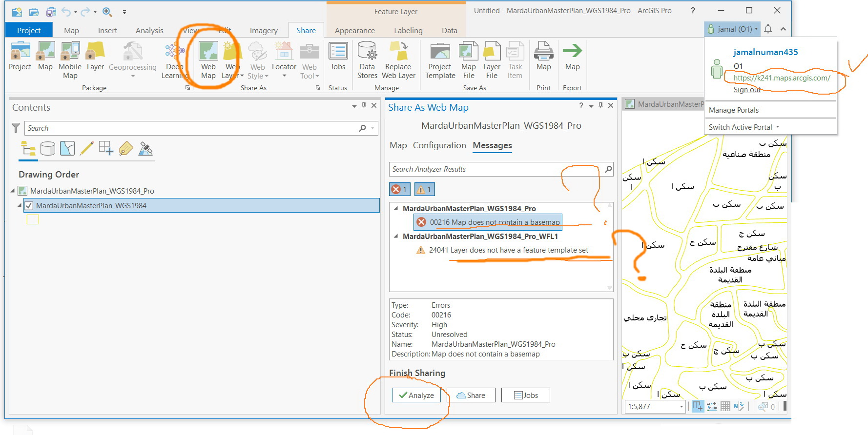
Task: Select List By Snapping icon
Action: tap(106, 148)
